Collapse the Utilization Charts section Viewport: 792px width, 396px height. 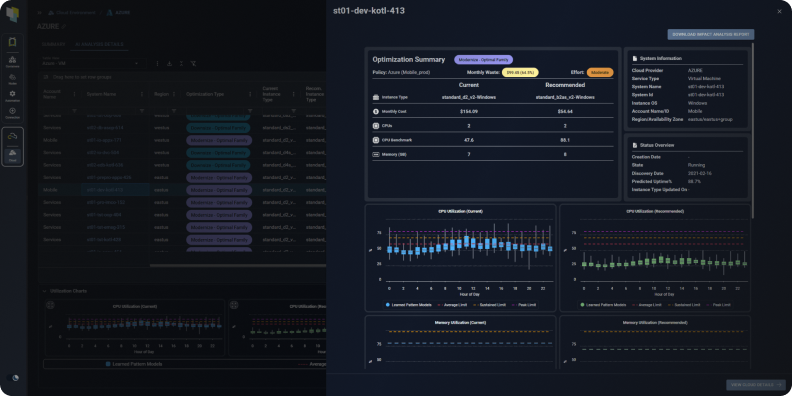[44, 291]
